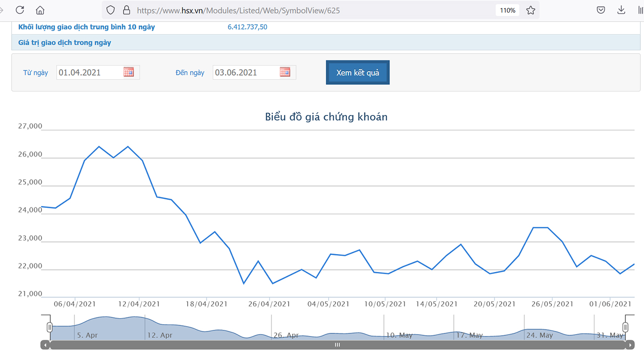View site security info via lock icon
644x362 pixels.
click(x=126, y=10)
